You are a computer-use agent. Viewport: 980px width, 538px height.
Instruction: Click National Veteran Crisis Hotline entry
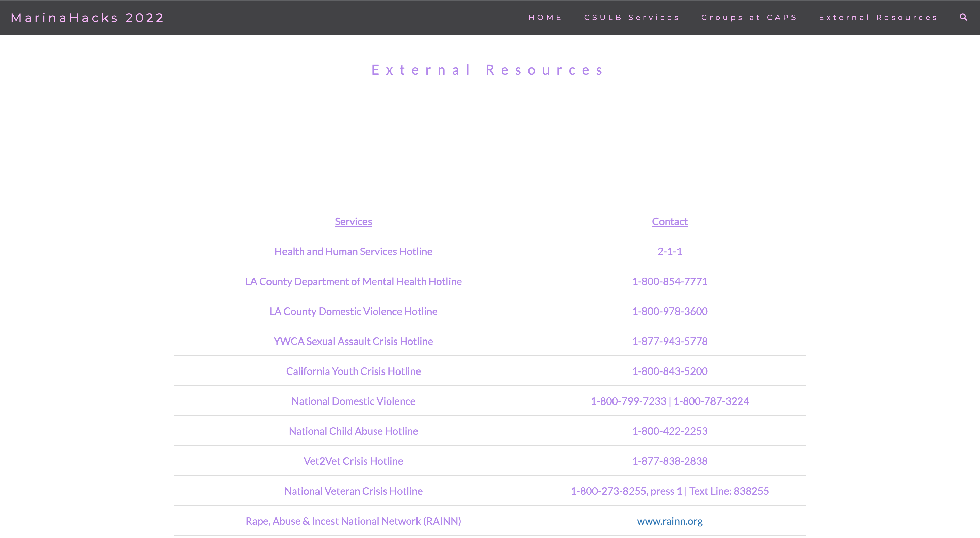click(x=353, y=491)
